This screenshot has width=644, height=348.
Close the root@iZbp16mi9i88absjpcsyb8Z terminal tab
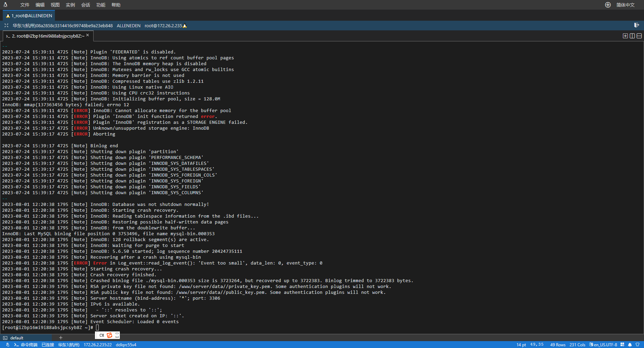[x=88, y=35]
